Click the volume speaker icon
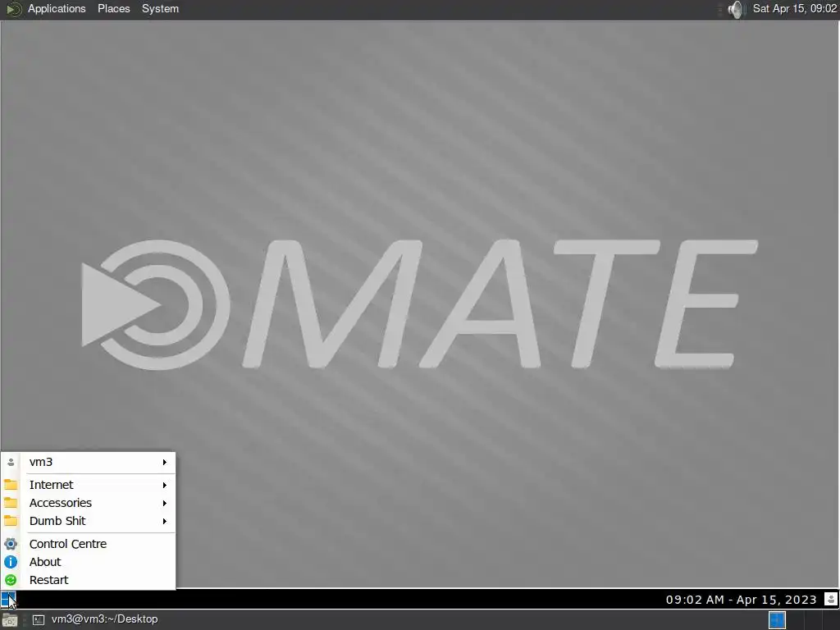840x630 pixels. 737,9
